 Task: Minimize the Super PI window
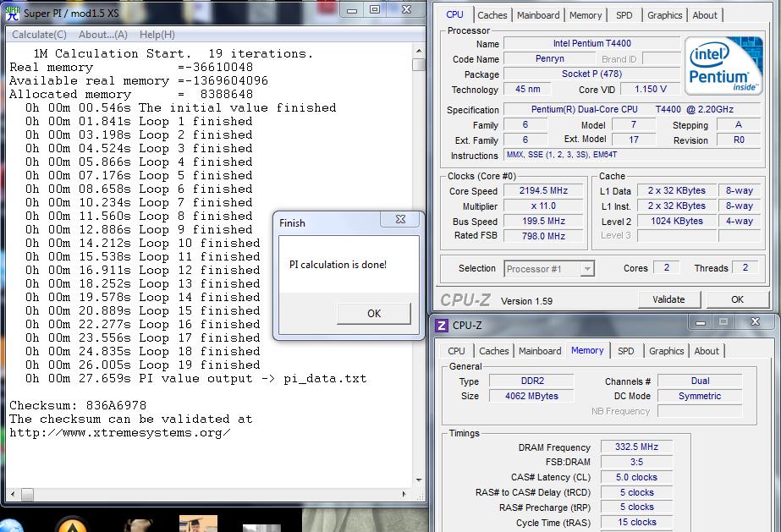point(352,10)
